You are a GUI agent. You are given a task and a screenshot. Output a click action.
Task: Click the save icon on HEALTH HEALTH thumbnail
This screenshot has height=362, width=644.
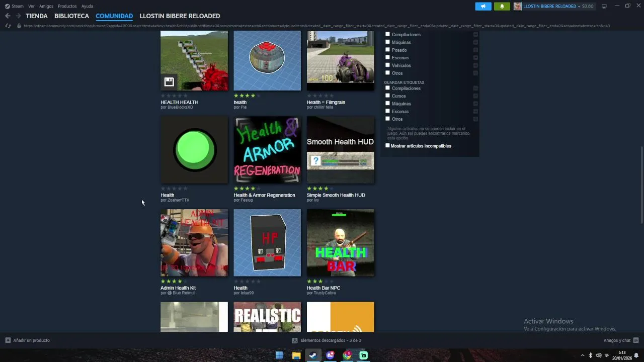(169, 82)
